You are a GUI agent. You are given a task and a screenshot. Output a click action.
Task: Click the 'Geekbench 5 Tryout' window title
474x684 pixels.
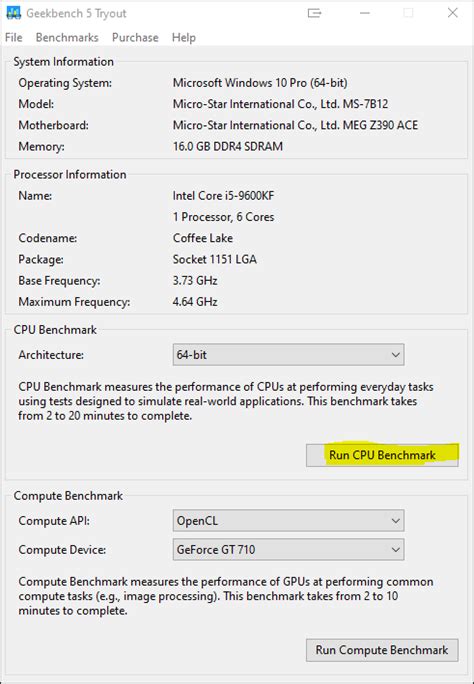point(76,14)
